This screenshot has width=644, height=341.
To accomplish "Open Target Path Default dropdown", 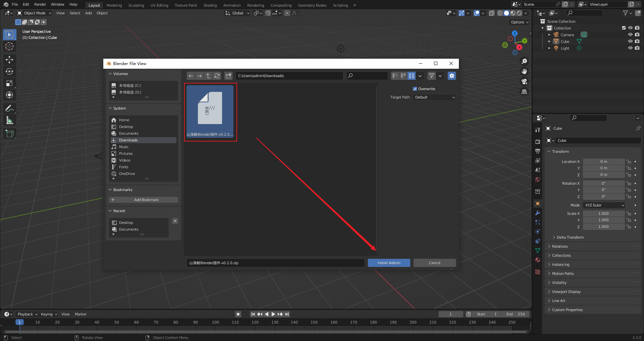I will pos(435,97).
